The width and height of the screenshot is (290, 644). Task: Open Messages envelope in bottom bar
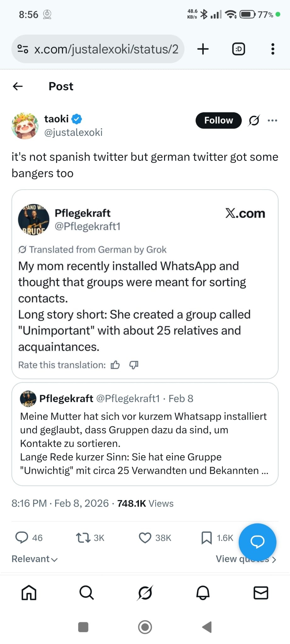coord(261,593)
